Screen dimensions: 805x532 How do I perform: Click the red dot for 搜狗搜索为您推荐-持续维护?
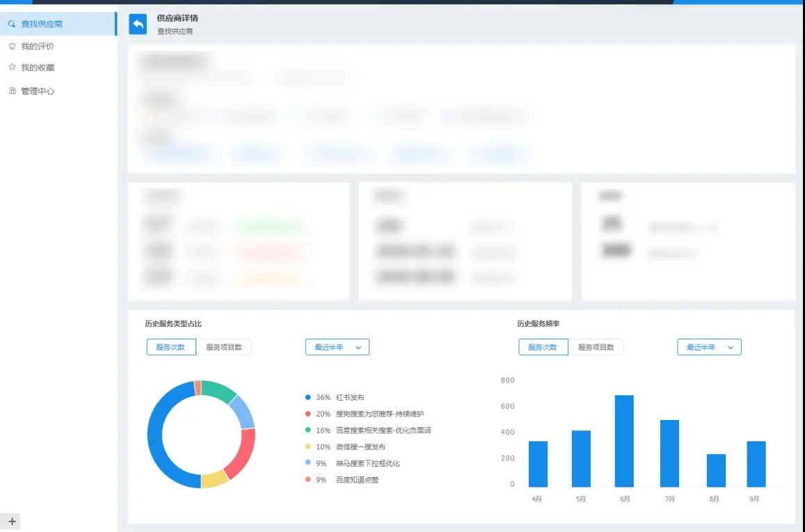[308, 414]
